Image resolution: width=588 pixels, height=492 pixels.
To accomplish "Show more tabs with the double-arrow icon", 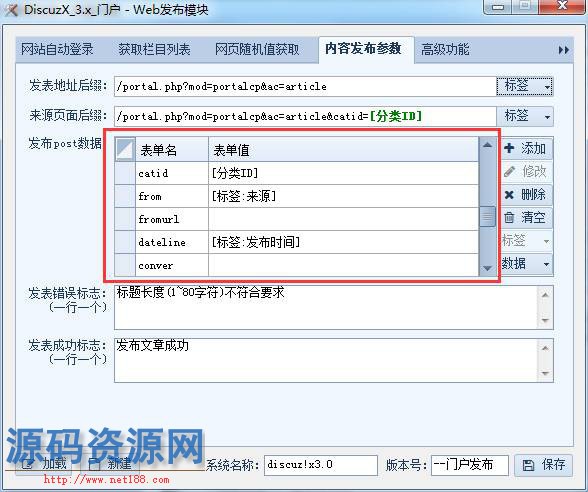I will (x=564, y=50).
